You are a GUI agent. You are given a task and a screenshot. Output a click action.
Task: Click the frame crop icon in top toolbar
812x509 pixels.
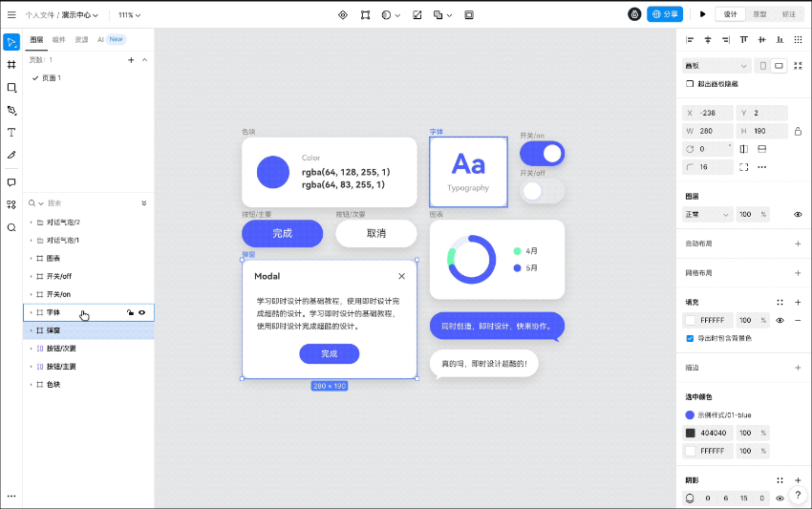click(x=365, y=15)
